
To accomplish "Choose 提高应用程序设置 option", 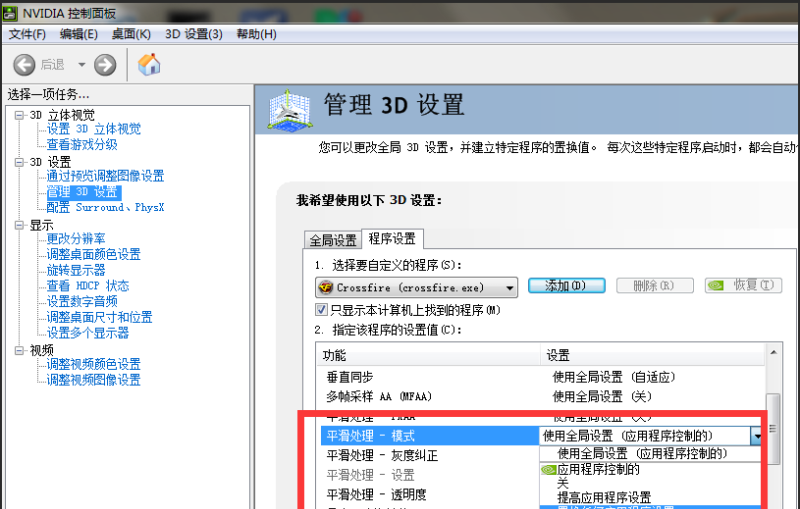I will pos(651,497).
